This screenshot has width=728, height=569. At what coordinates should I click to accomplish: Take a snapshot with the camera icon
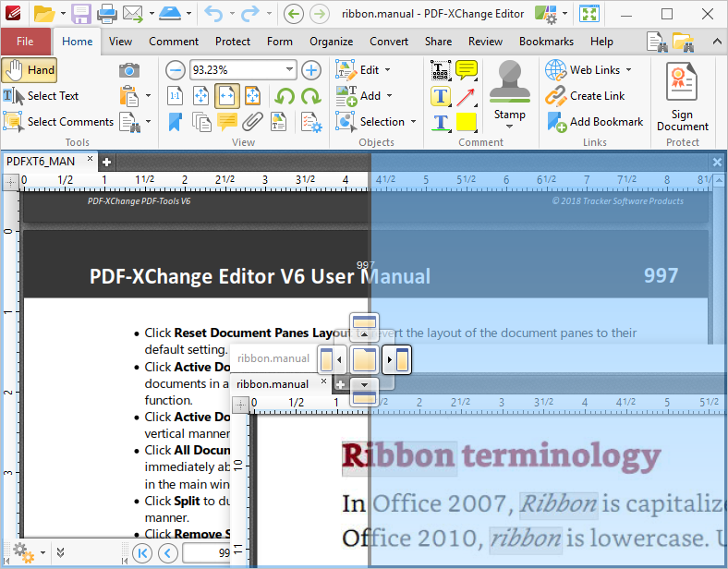[129, 70]
